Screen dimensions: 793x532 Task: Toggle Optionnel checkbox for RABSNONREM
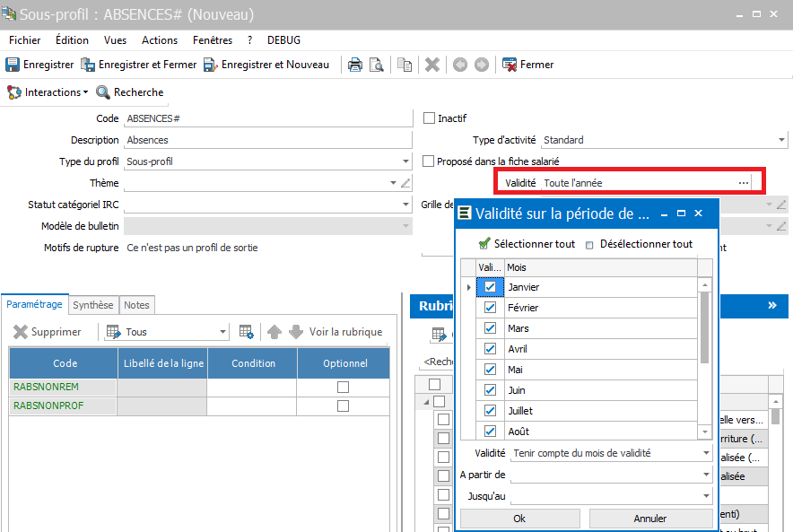point(343,387)
